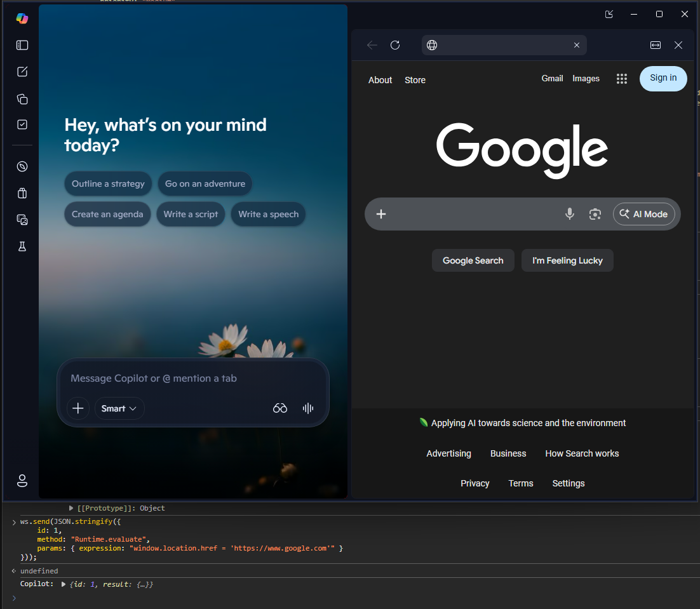Viewport: 700px width, 609px height.
Task: Click the Google Search button
Action: pyautogui.click(x=473, y=260)
